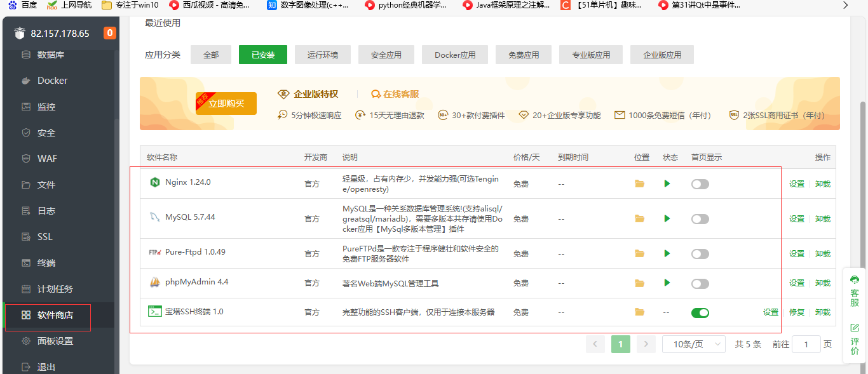
Task: Open 评价 feedback side icon
Action: 855,339
